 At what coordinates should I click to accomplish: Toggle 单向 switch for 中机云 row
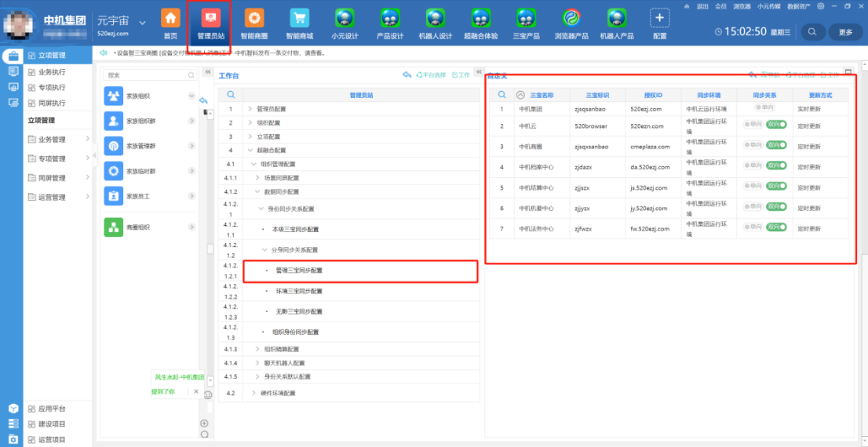[753, 126]
